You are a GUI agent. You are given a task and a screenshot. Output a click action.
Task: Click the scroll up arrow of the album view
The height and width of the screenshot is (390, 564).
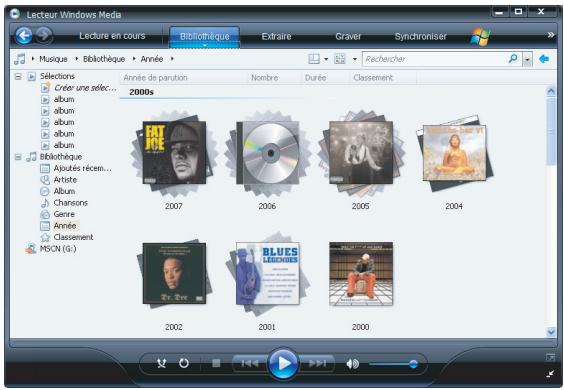coord(551,91)
